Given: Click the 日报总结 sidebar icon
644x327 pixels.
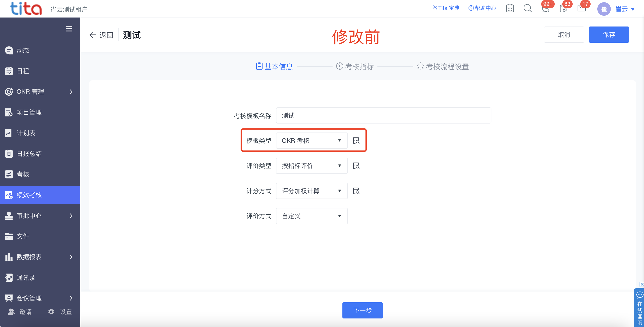Looking at the screenshot, I should 9,154.
